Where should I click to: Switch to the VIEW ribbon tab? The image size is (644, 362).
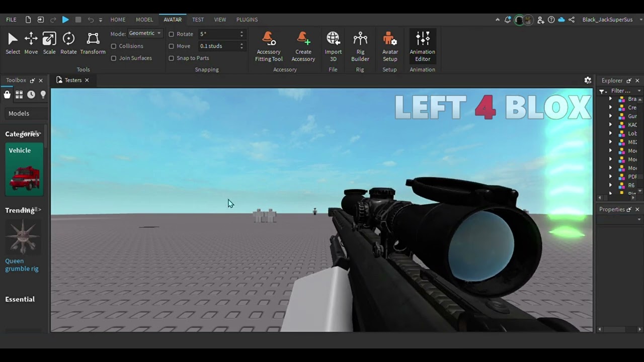click(220, 20)
